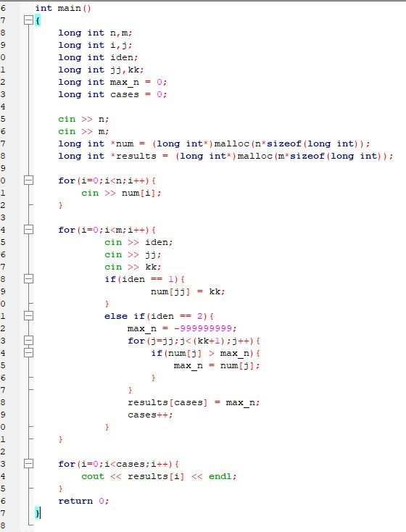Collapse the for(i=0;i<m;i++) loop
406x532 pixels.
pyautogui.click(x=28, y=230)
